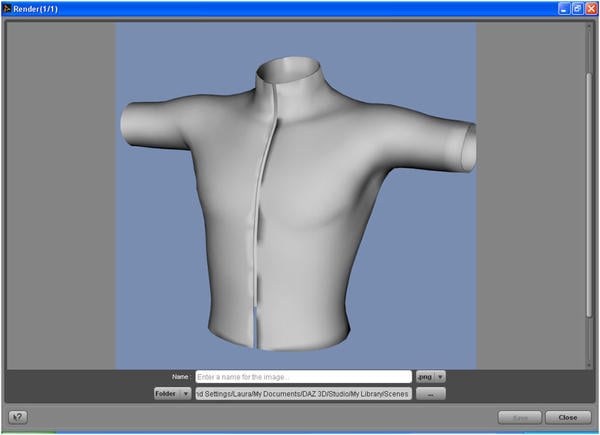Click the vertical scrollbar thumb
Viewport: 600px width, 435px height.
(x=589, y=195)
